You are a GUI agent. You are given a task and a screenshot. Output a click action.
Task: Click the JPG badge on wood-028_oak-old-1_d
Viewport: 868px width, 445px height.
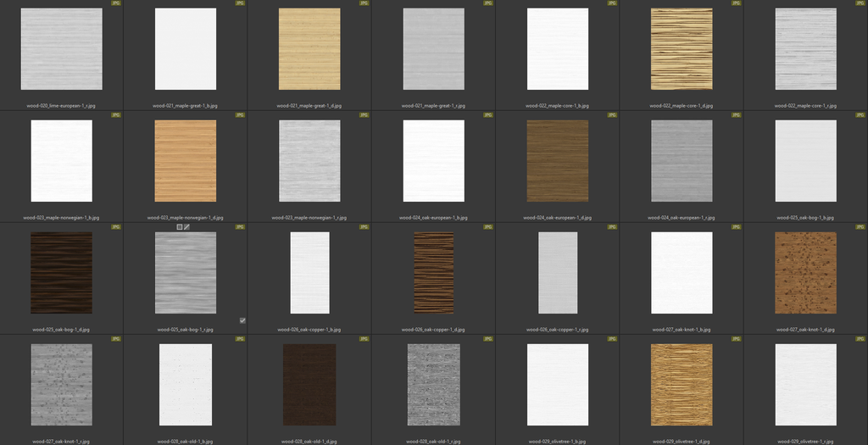(364, 339)
